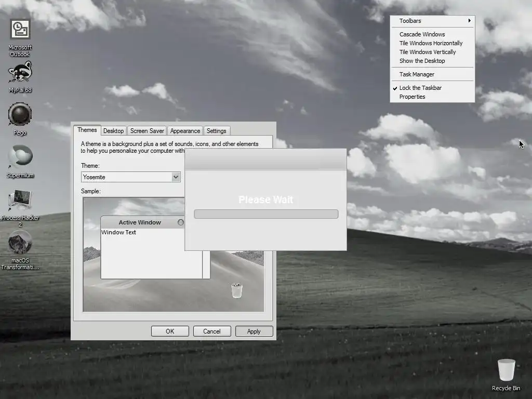Click the Active Window title in sample
Viewport: 532px width, 399px height.
pos(140,222)
